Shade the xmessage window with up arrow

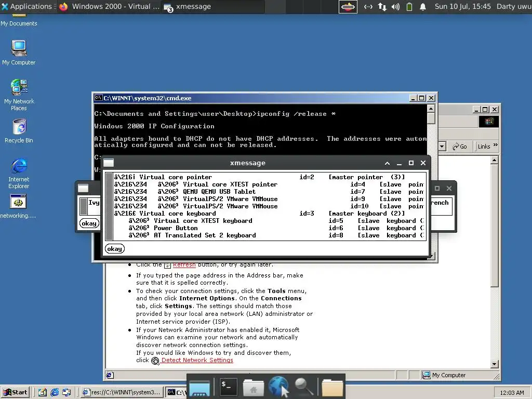coord(387,163)
